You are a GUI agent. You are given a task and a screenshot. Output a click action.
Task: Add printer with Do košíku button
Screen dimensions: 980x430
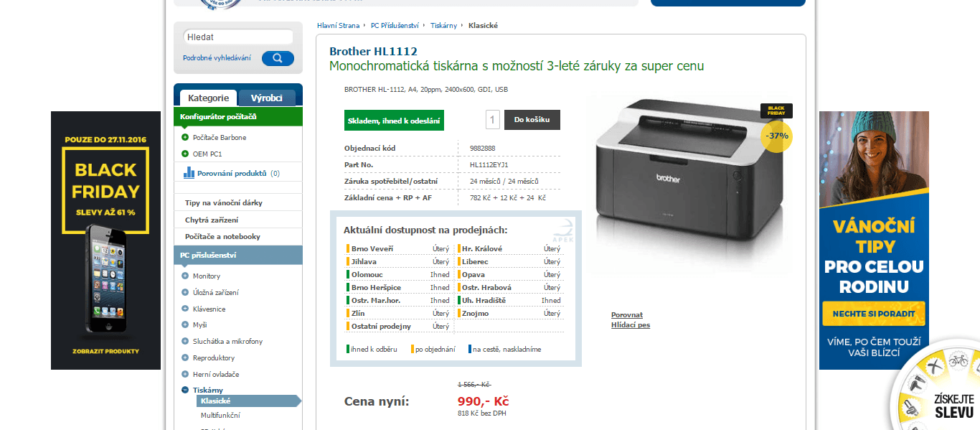click(532, 119)
